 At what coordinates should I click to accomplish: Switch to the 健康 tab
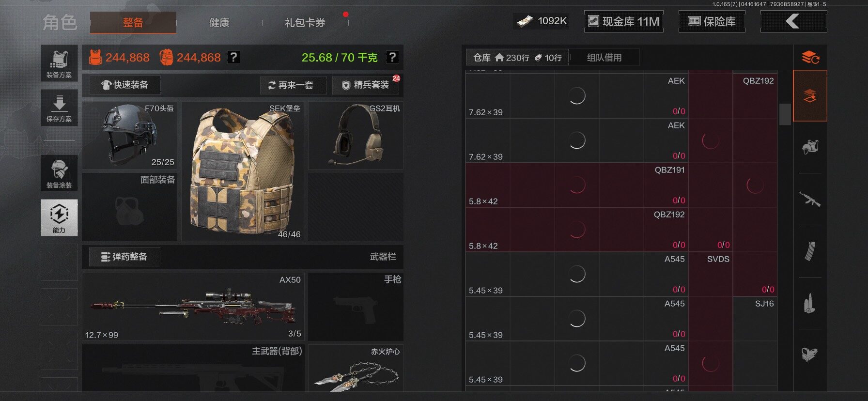219,22
